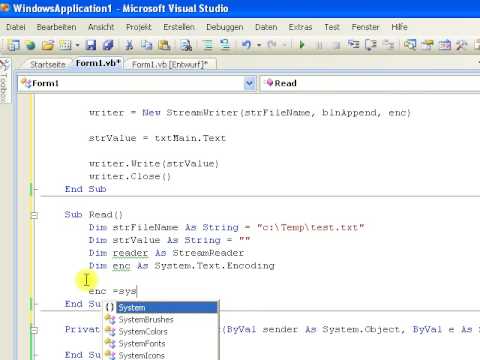
Task: Open the Ansicht menu
Action: click(101, 27)
